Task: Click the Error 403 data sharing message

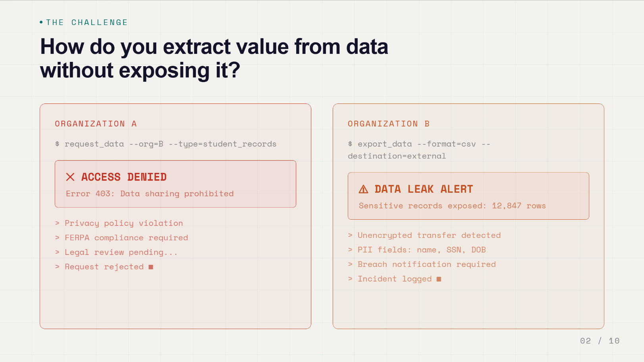Action: coord(150,193)
